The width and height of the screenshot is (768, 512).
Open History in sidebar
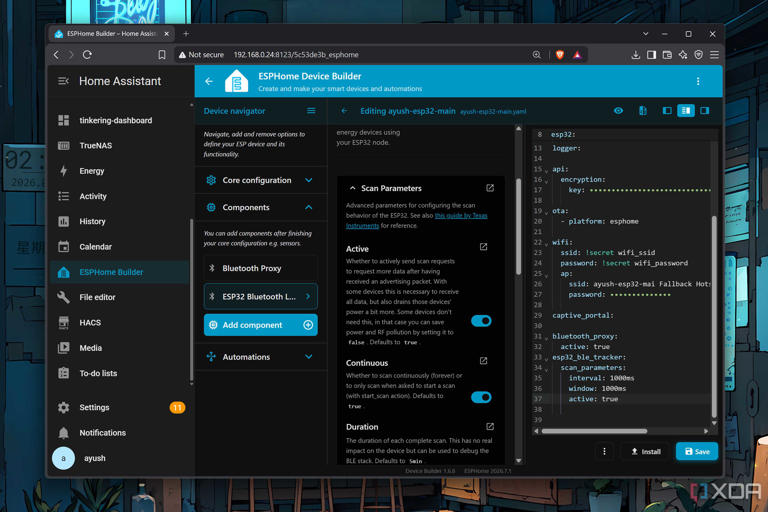(93, 221)
